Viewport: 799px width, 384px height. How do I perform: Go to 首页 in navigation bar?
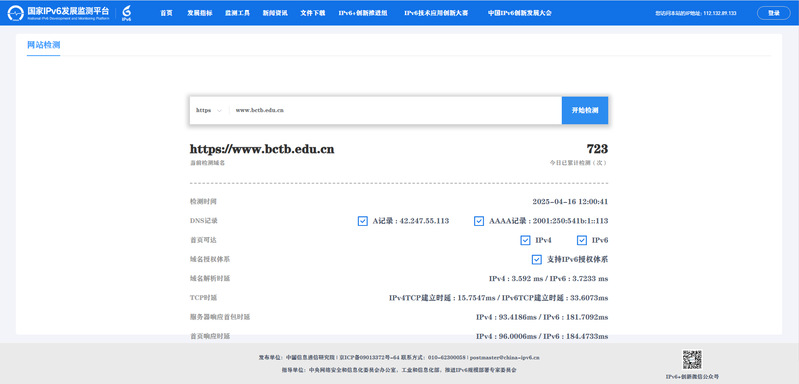(x=166, y=13)
